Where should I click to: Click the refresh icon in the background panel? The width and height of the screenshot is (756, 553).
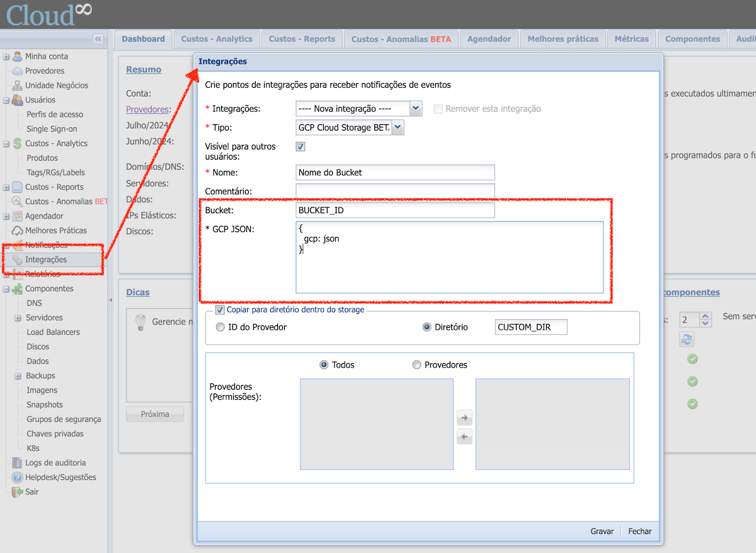coord(687,339)
